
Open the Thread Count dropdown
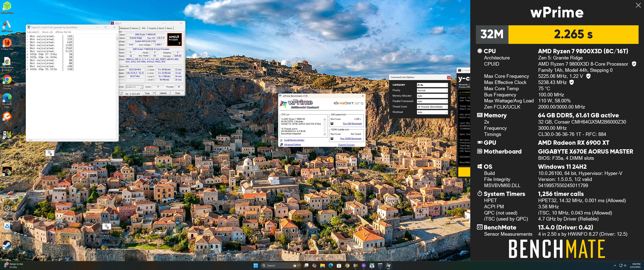click(432, 107)
